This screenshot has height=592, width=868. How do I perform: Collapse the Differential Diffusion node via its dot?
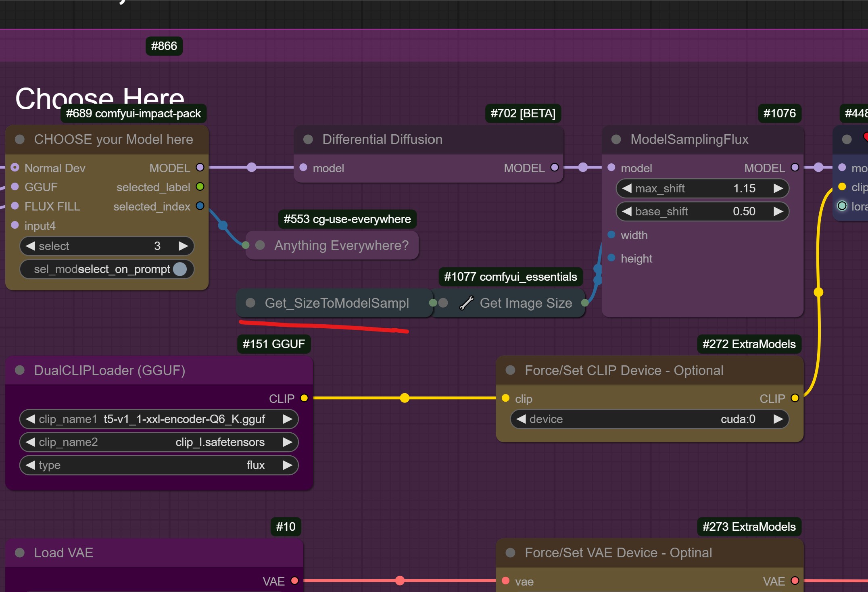click(x=308, y=140)
